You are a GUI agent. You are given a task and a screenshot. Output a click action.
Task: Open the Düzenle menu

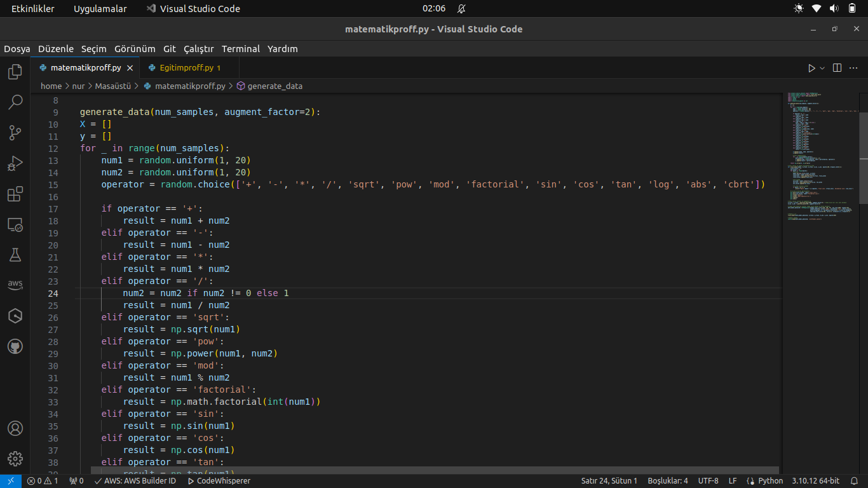56,49
